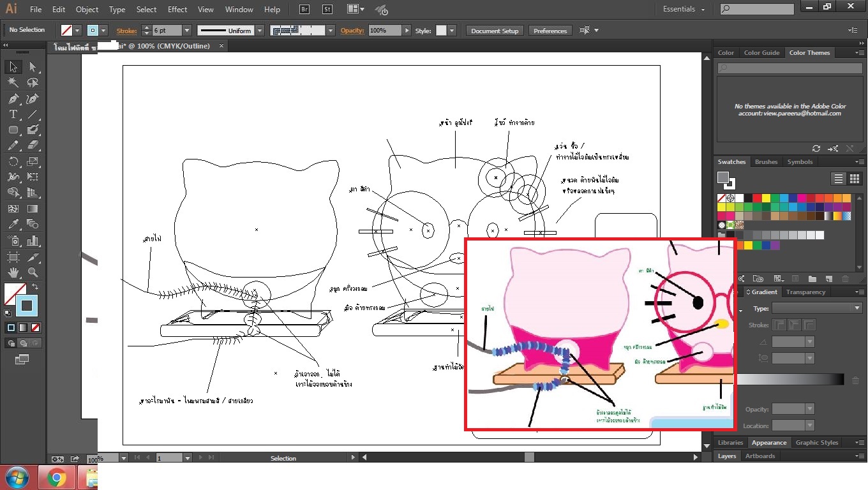Select the Type tool
This screenshot has height=490, width=868.
coord(13,114)
